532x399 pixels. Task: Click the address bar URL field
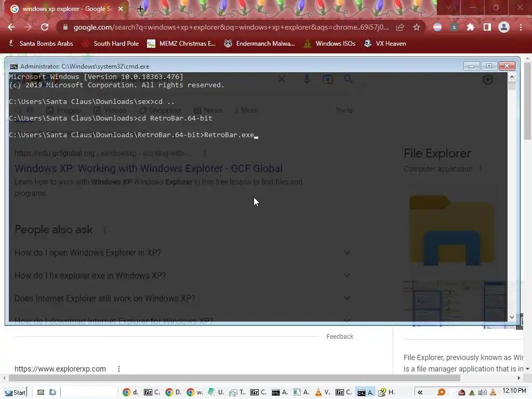[x=231, y=27]
